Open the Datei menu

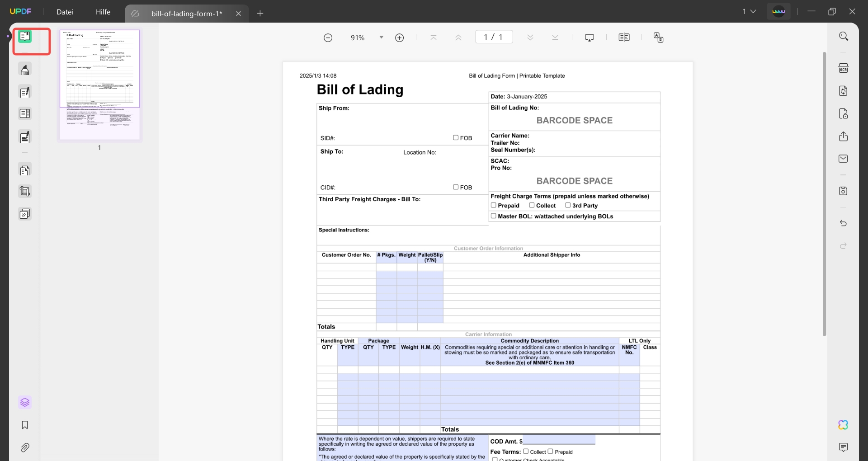tap(65, 12)
